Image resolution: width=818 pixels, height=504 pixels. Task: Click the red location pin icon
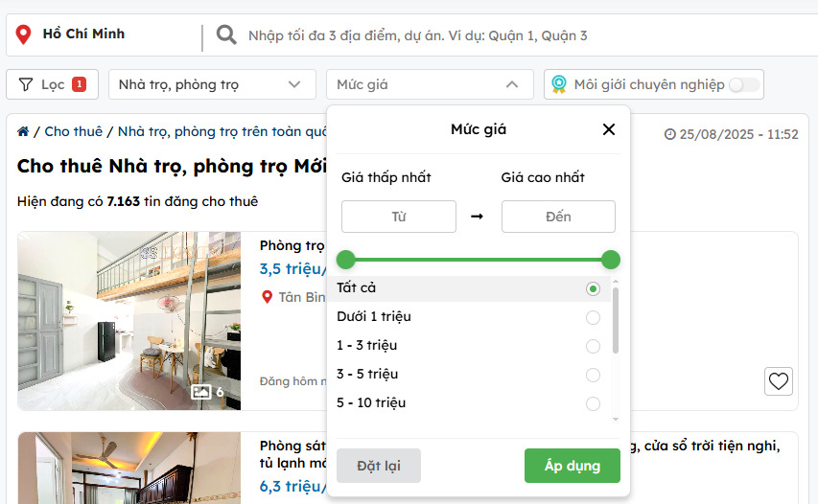click(24, 35)
